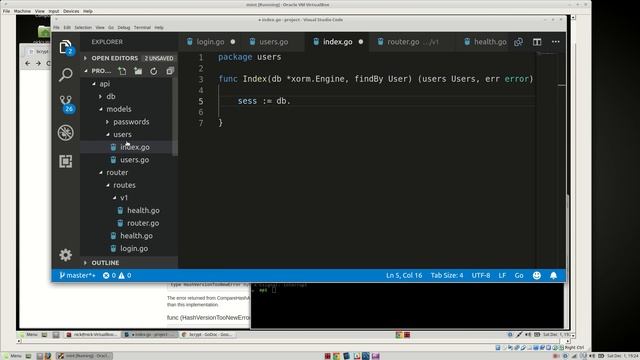Select the bcrypt GoDoc taskbar entry

coord(207,335)
